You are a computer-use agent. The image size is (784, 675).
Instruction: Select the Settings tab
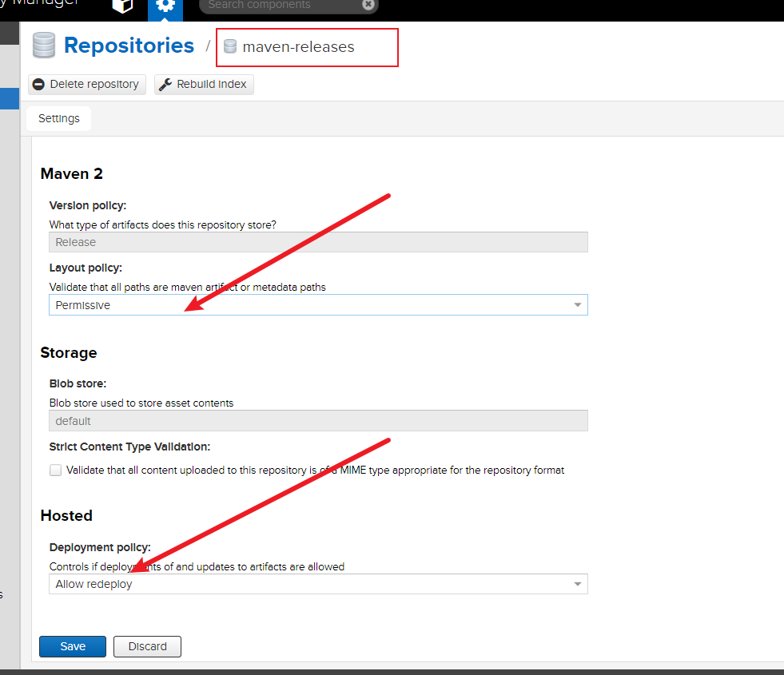click(59, 118)
